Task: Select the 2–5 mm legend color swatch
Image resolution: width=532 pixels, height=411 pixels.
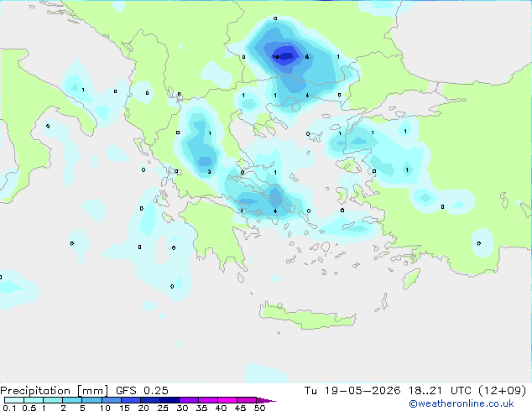Action: (72, 400)
